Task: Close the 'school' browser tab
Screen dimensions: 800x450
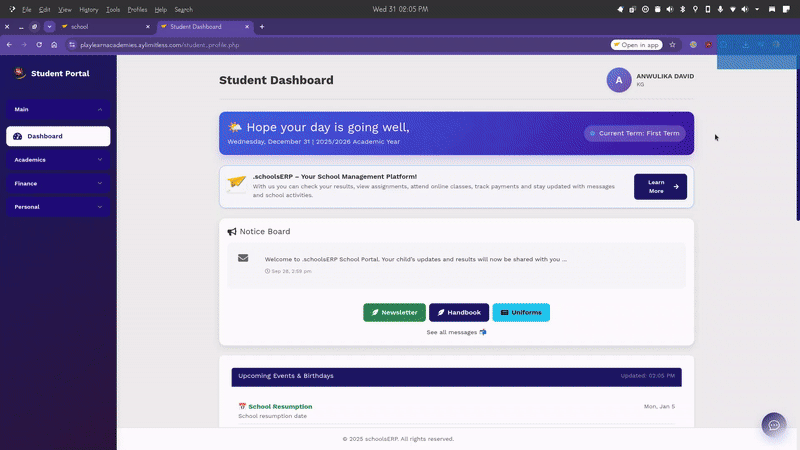Action: 148,27
